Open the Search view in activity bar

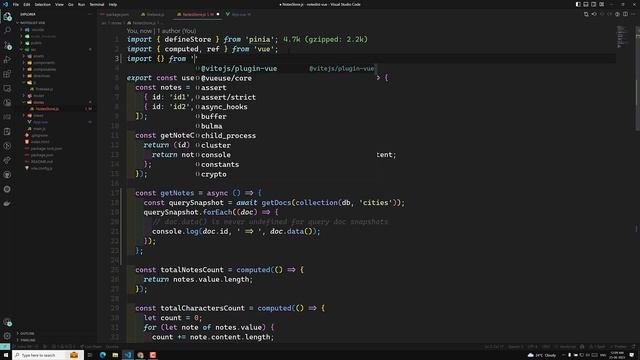[x=7, y=31]
